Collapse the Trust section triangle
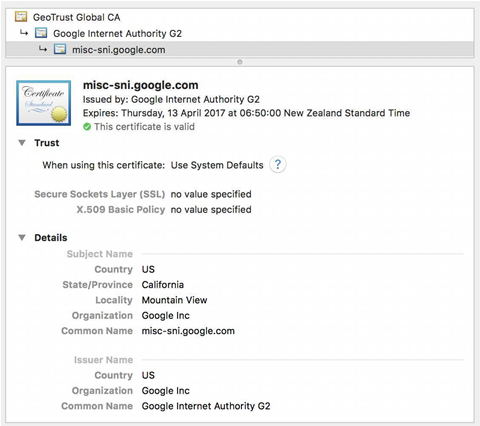The image size is (480, 426). 22,143
